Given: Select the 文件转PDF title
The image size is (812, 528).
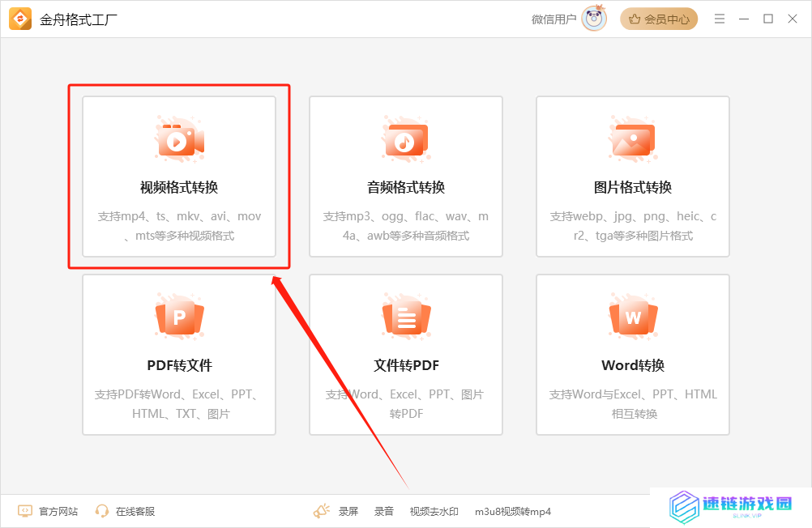Looking at the screenshot, I should point(406,365).
